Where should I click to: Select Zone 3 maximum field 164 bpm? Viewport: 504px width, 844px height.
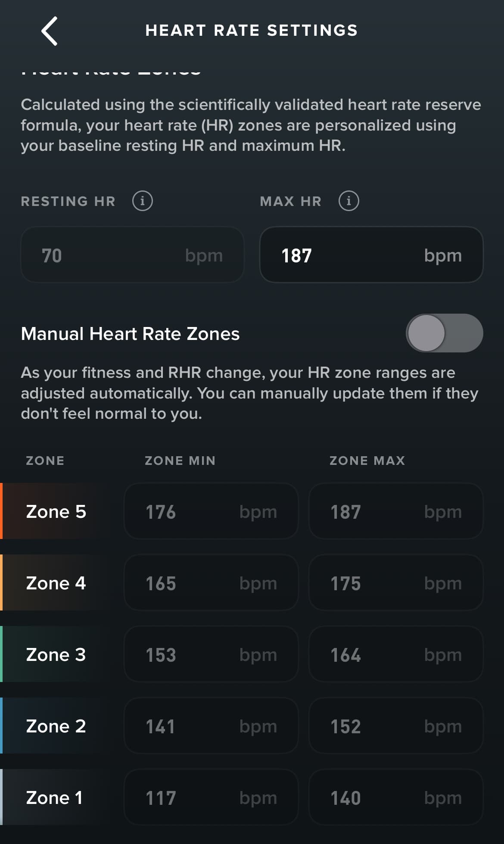pyautogui.click(x=396, y=654)
